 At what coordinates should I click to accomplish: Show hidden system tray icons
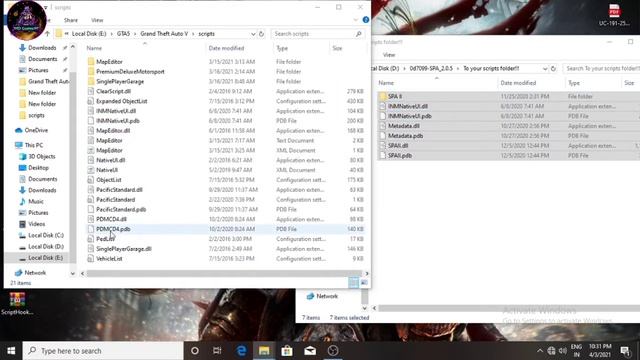[x=540, y=351]
